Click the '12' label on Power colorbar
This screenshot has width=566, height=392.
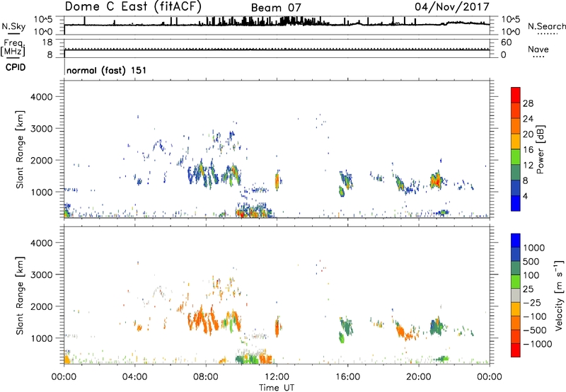[528, 165]
